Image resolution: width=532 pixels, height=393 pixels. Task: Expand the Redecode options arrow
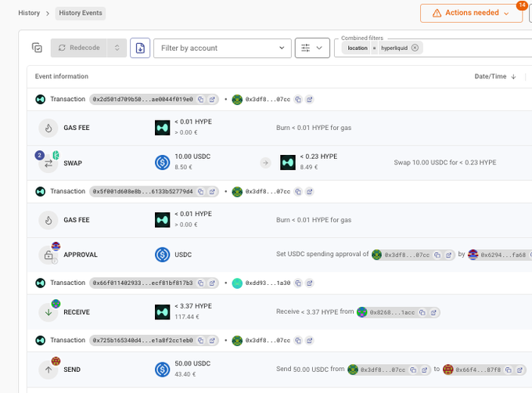[x=117, y=48]
